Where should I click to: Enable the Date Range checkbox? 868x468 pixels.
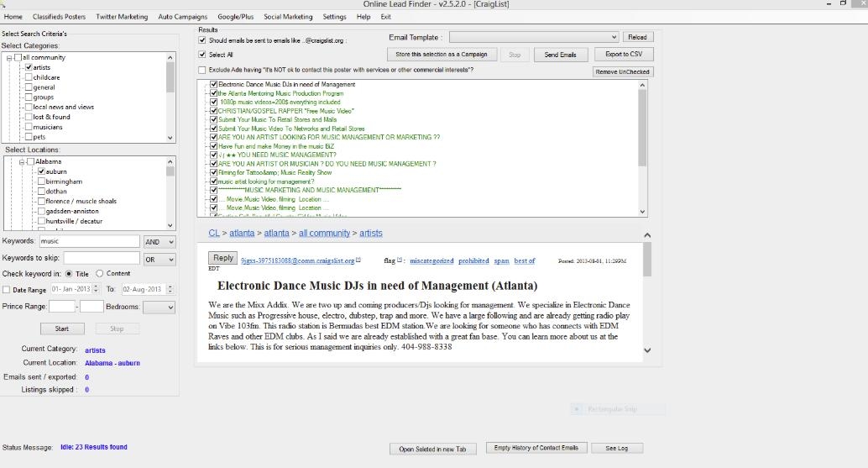7,290
